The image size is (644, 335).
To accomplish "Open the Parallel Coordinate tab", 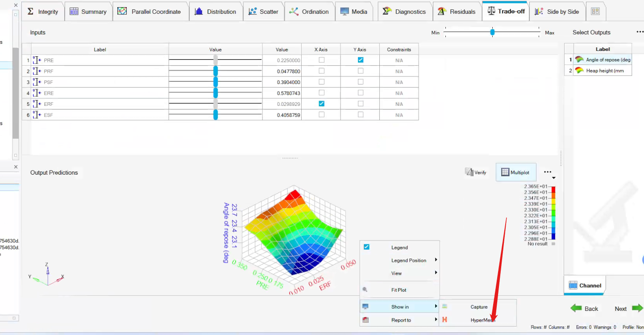I will pos(150,12).
